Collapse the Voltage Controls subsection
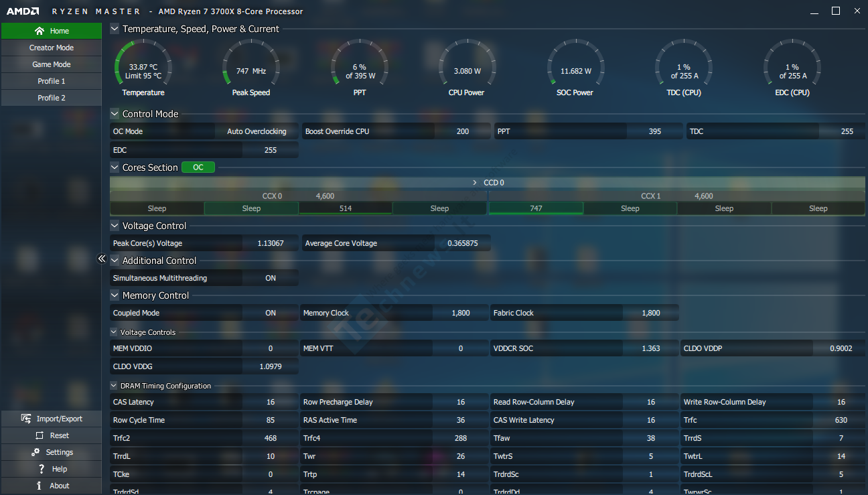868x495 pixels. (x=114, y=332)
